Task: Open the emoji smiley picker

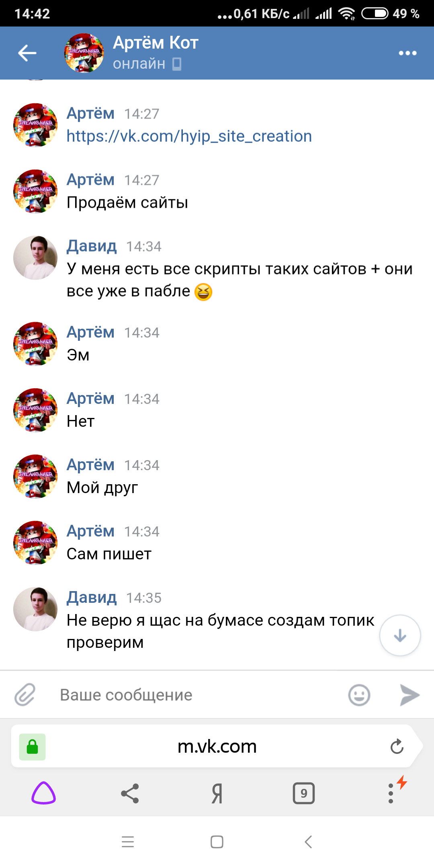Action: click(359, 695)
